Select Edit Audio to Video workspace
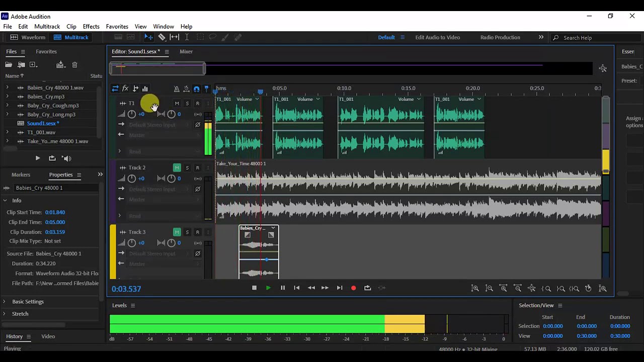This screenshot has height=362, width=644. pyautogui.click(x=437, y=37)
